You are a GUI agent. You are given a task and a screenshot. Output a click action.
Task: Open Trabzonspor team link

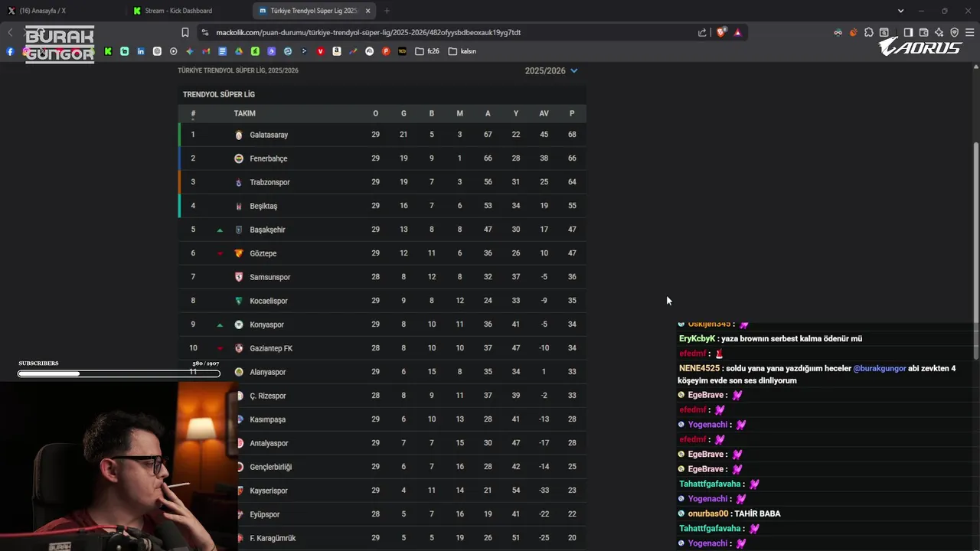pos(269,182)
